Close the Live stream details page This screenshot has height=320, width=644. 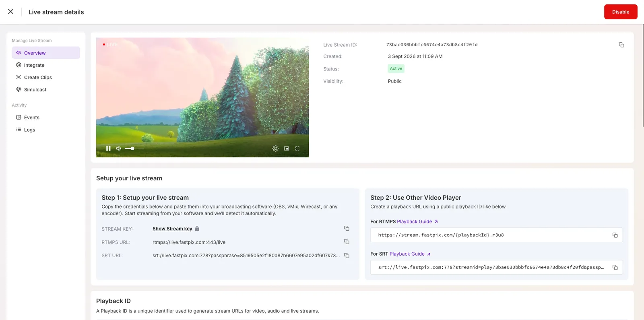11,12
